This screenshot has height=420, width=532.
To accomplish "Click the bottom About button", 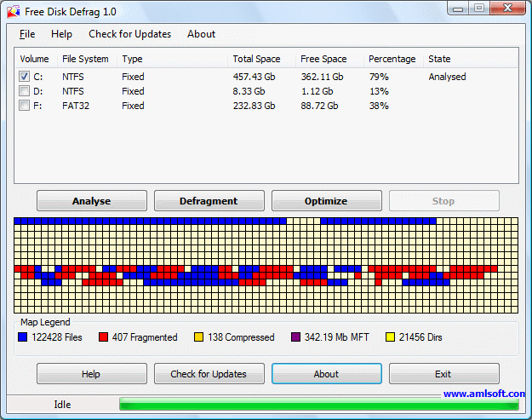I will pyautogui.click(x=326, y=374).
